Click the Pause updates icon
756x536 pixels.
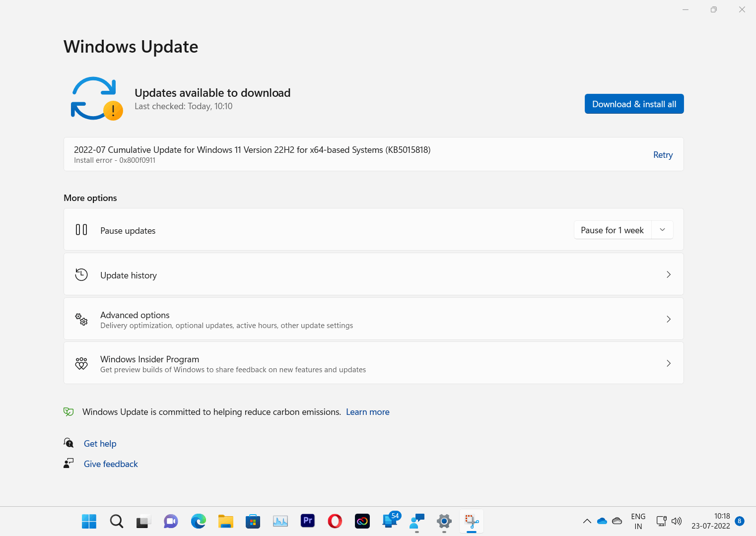(x=81, y=230)
